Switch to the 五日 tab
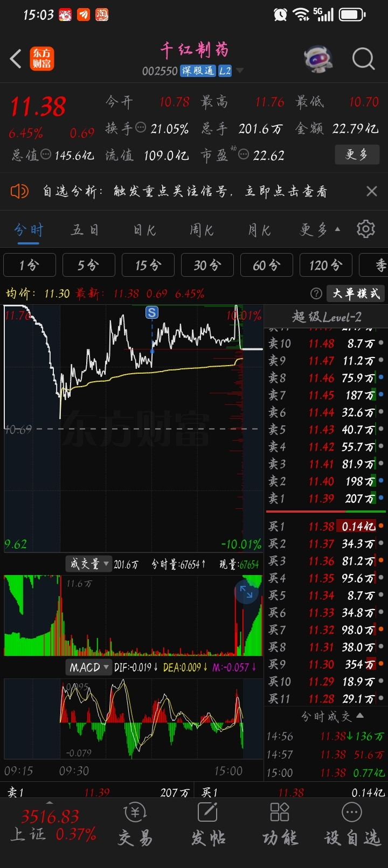 85,230
